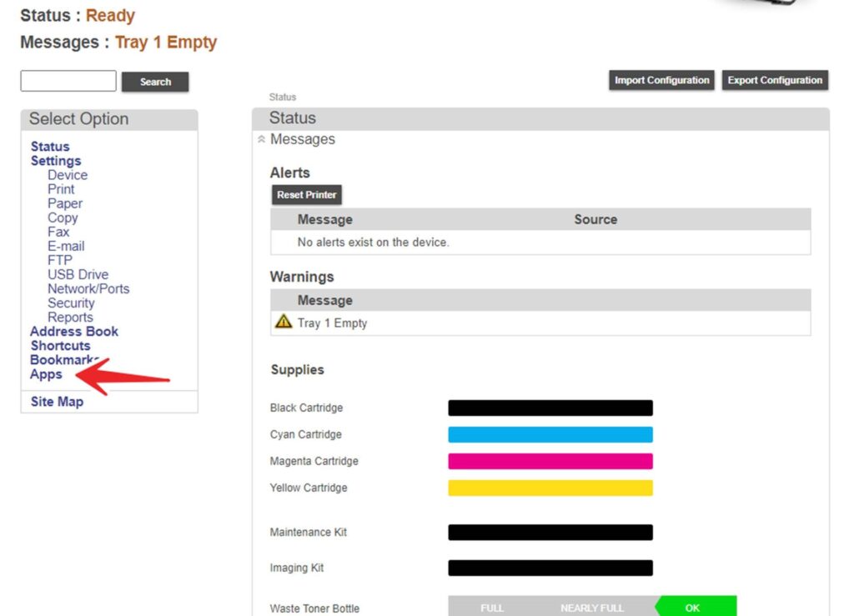Open the Security settings link
Screen dimensions: 854x616
click(71, 303)
